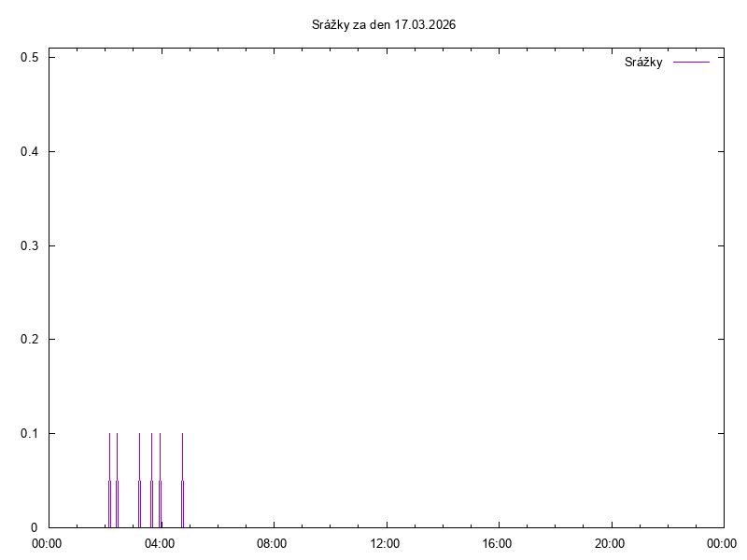Select the 08:00 x-axis time label

pyautogui.click(x=273, y=542)
